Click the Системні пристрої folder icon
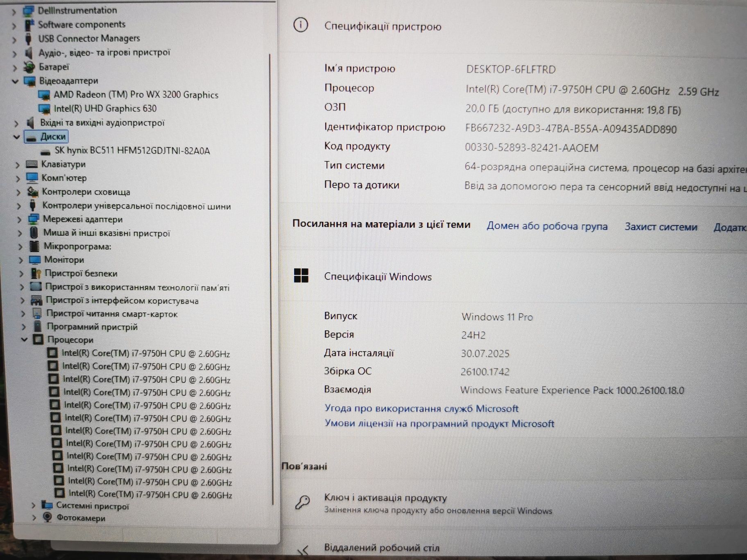Screen dimensions: 747x560 (47, 505)
